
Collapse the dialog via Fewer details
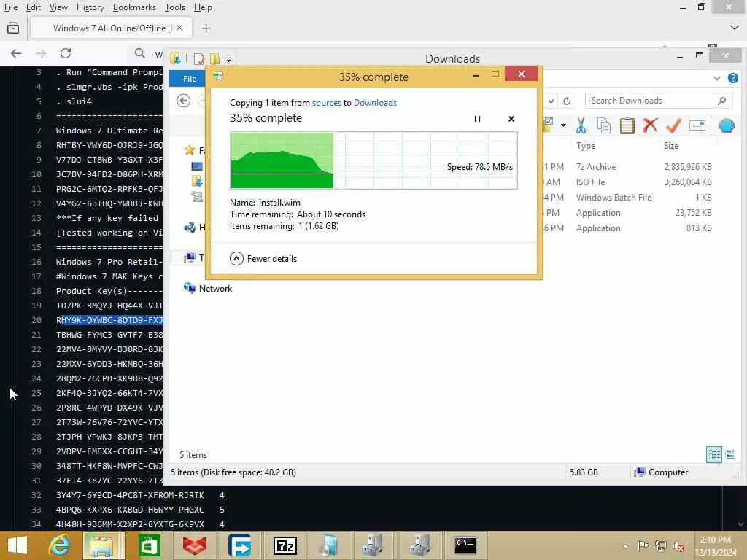pyautogui.click(x=263, y=259)
